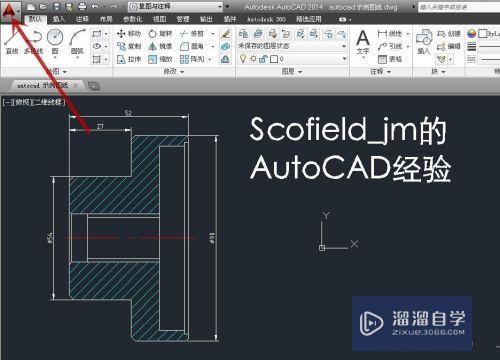This screenshot has width=500, height=360.
Task: Open the workspace dropdown 草图与注释
Action: (x=175, y=6)
